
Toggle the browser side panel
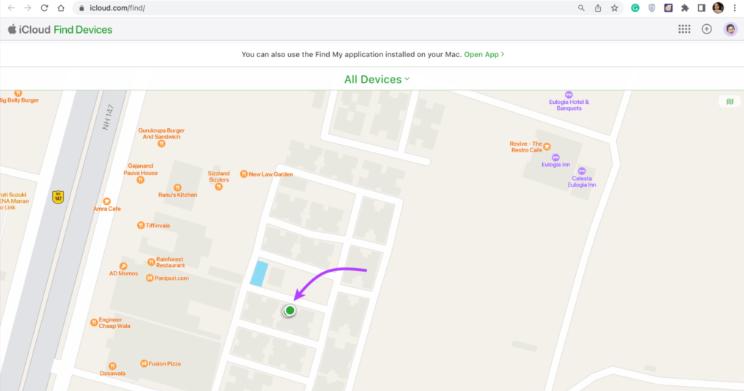tap(701, 8)
